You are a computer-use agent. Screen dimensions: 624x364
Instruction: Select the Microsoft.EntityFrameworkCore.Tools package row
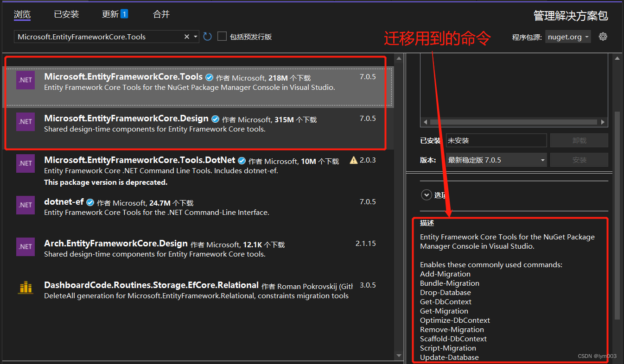[198, 87]
